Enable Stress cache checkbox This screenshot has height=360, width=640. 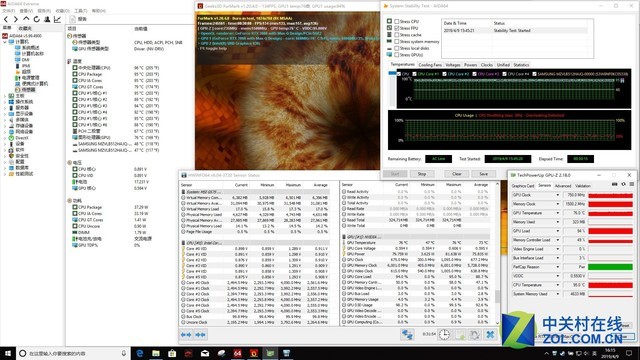(x=396, y=35)
